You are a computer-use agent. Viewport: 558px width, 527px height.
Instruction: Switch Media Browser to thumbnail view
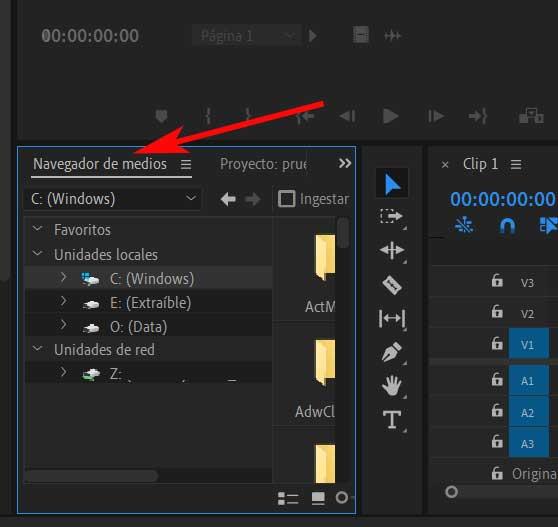click(318, 498)
